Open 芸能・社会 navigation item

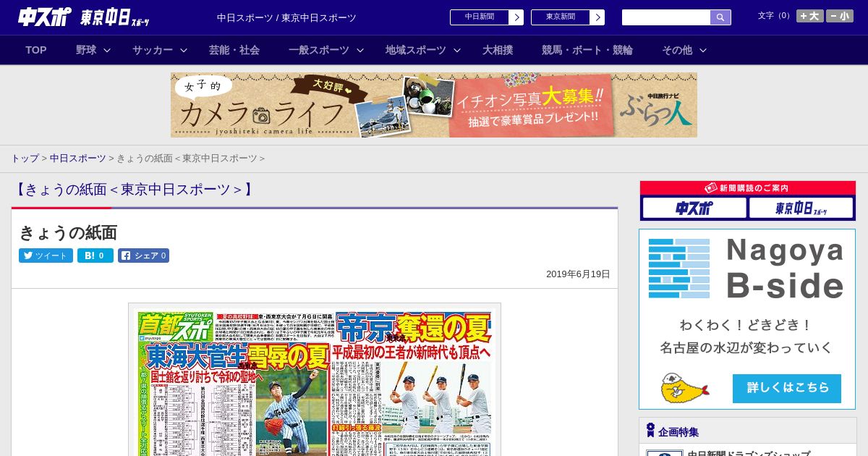coord(234,50)
